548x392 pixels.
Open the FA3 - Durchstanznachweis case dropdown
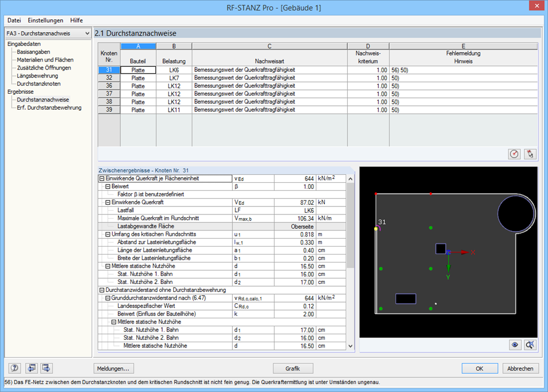tap(48, 33)
